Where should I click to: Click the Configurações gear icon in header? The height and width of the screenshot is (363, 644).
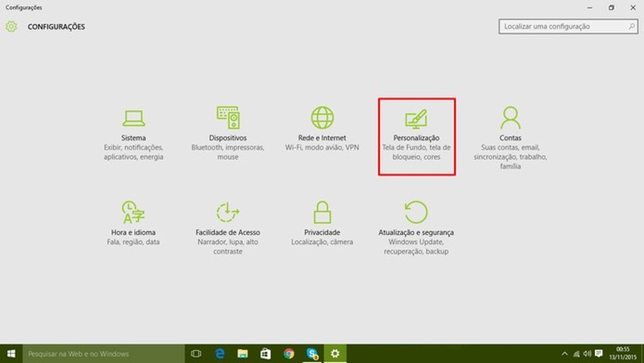click(x=12, y=26)
